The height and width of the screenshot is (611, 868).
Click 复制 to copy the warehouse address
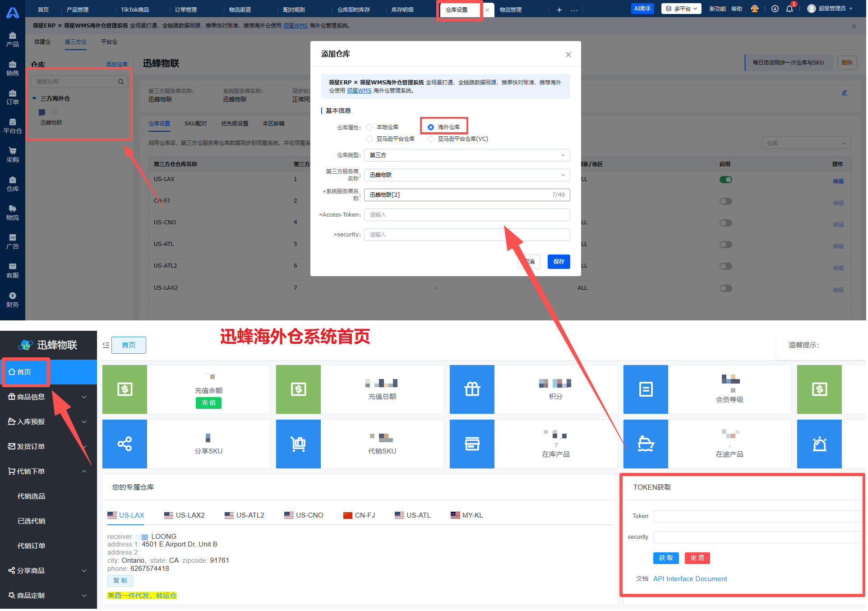click(x=120, y=581)
